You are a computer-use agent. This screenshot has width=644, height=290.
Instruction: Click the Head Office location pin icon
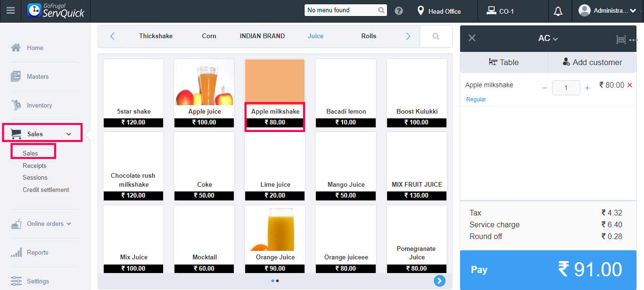[421, 10]
